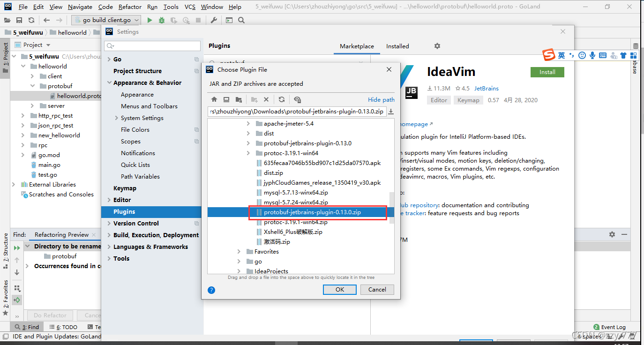Viewport: 644px width, 345px height.
Task: Open the run configuration dropdown
Action: tap(107, 20)
